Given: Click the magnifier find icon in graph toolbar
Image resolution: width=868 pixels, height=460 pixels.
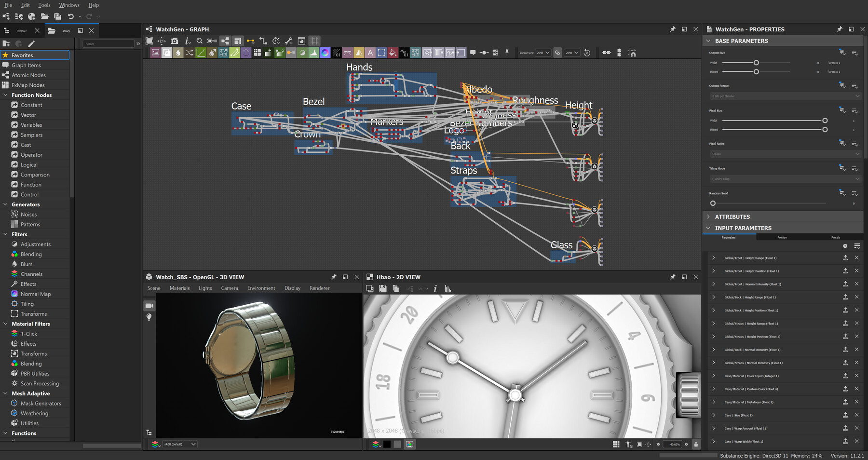Looking at the screenshot, I should (199, 41).
